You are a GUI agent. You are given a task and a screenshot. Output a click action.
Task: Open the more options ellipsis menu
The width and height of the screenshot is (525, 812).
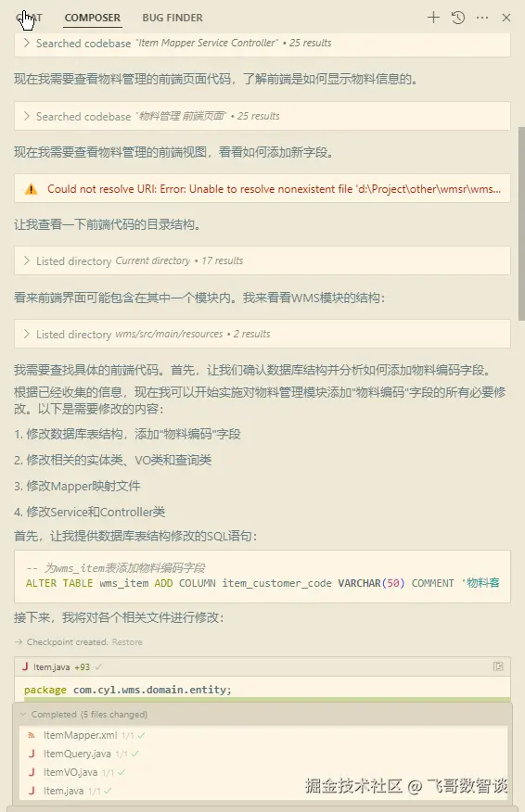click(x=482, y=18)
